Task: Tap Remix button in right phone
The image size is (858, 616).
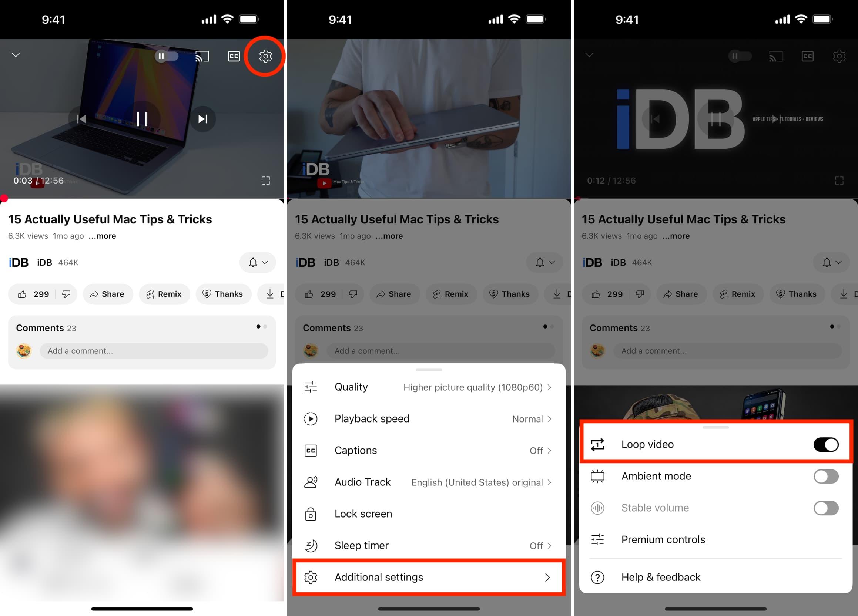Action: click(x=738, y=294)
